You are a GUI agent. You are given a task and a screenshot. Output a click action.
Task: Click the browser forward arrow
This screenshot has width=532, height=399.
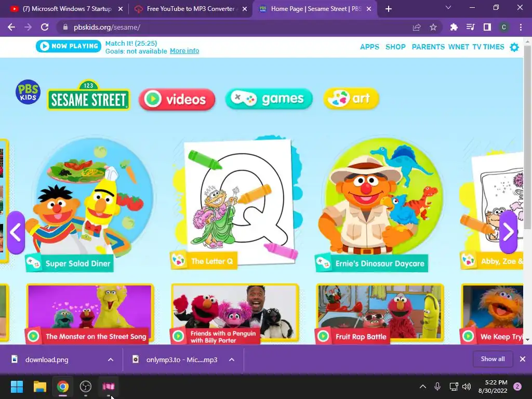click(x=28, y=27)
